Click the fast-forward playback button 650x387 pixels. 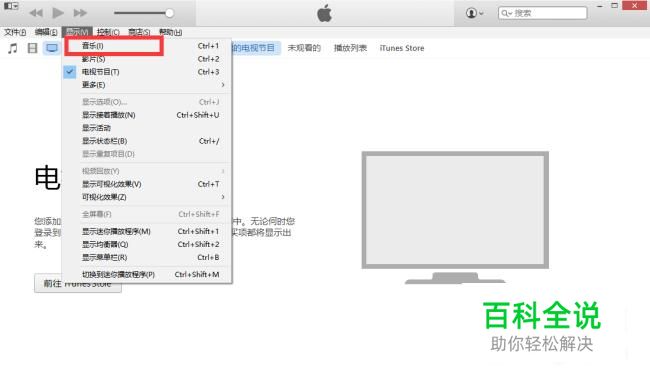pos(80,13)
